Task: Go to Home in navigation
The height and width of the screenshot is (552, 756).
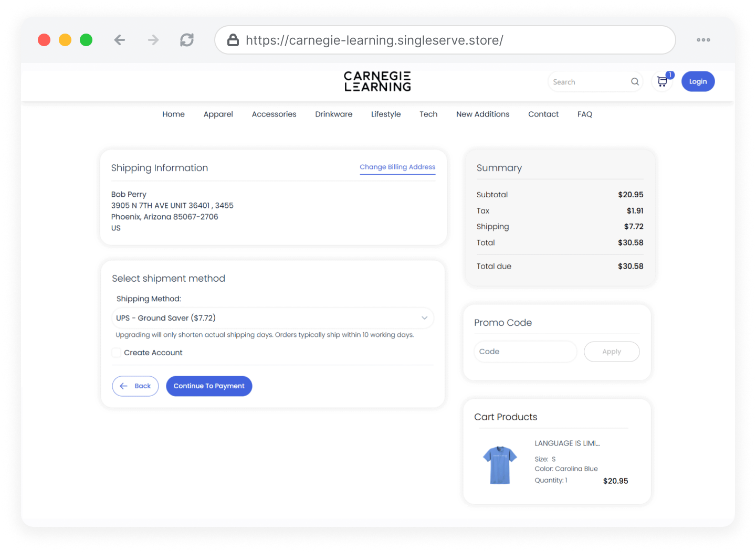Action: (x=173, y=114)
